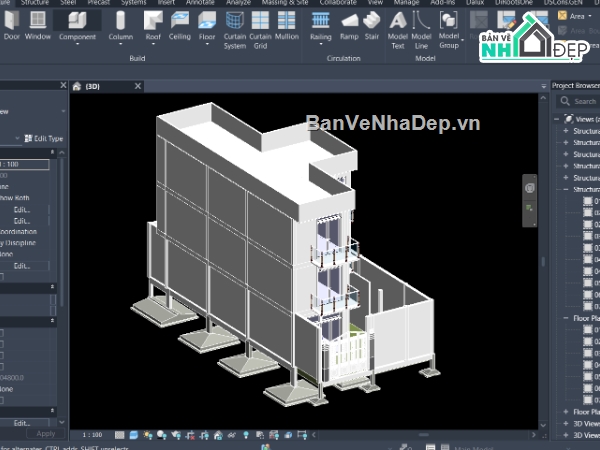Click the View Scale 1 : 100 field in Properties

pyautogui.click(x=24, y=165)
